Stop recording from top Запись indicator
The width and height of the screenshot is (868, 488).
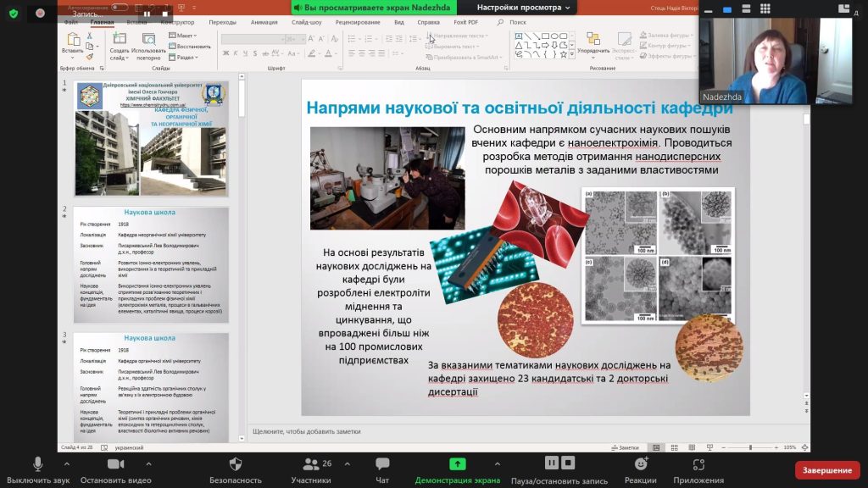pyautogui.click(x=165, y=14)
